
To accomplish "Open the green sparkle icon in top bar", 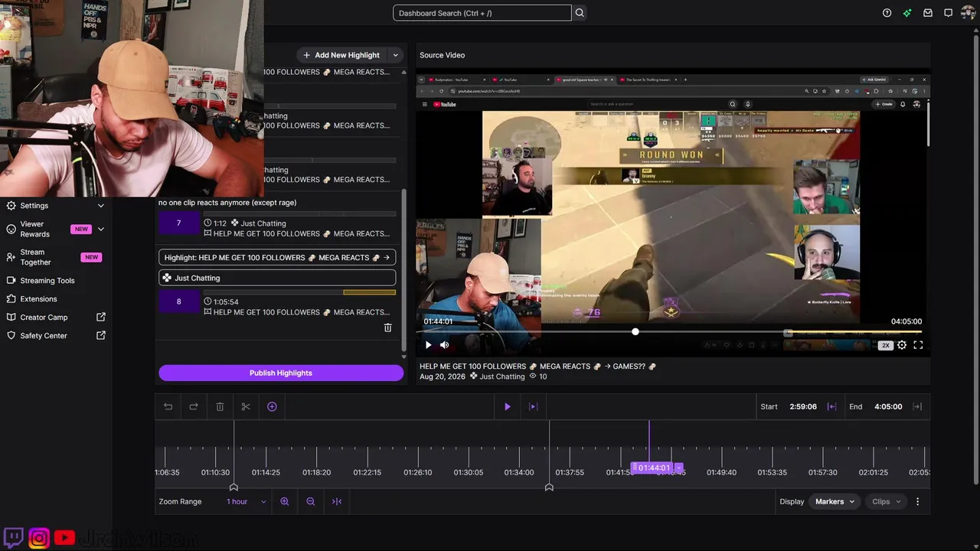I will point(907,13).
